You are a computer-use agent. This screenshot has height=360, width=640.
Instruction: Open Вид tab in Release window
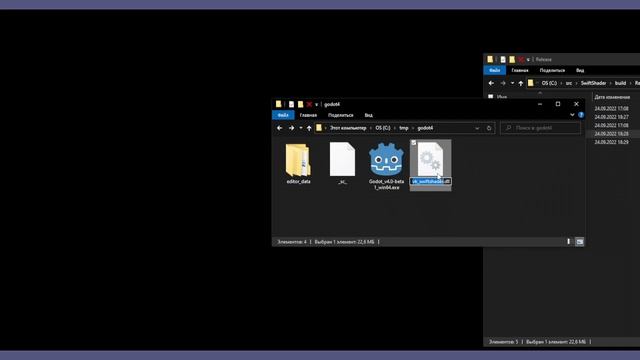pos(580,70)
